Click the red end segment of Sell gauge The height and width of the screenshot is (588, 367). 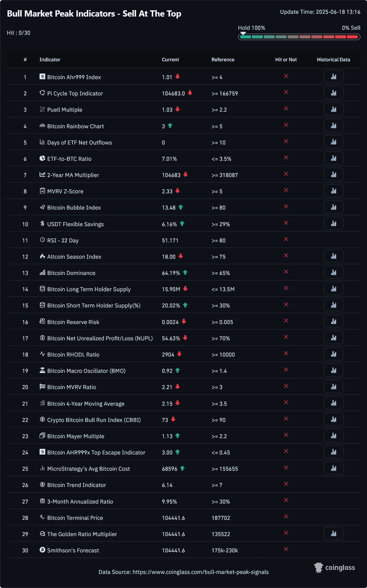point(353,37)
